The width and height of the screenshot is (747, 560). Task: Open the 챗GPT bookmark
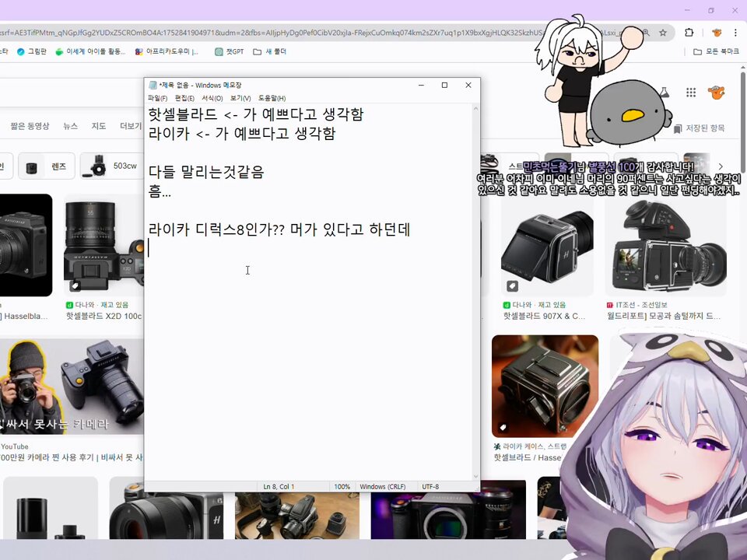[x=229, y=51]
